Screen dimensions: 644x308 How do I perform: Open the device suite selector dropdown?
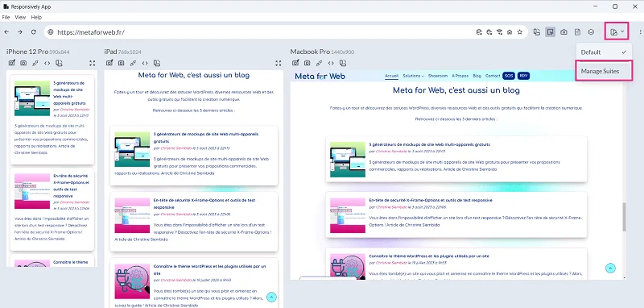617,31
